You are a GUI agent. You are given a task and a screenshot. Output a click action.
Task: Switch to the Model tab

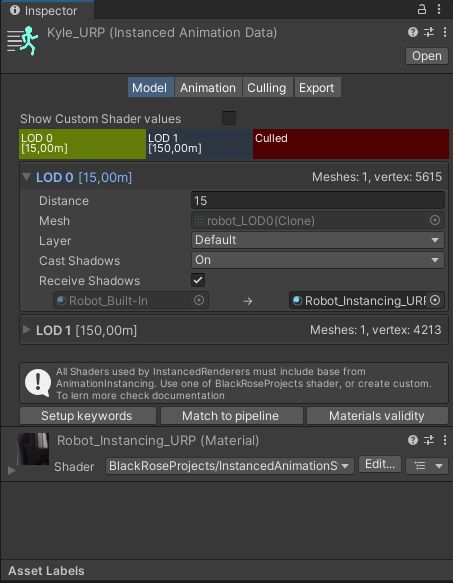[x=151, y=87]
